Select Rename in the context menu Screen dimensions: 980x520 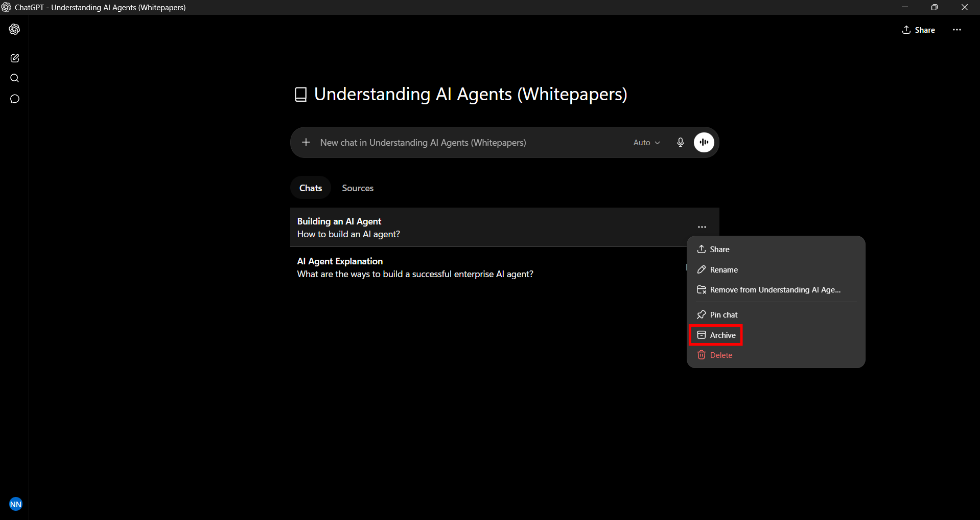pos(776,270)
